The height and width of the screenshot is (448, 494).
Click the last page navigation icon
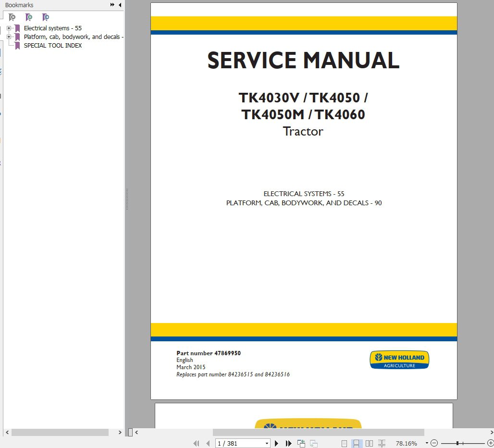tap(288, 443)
